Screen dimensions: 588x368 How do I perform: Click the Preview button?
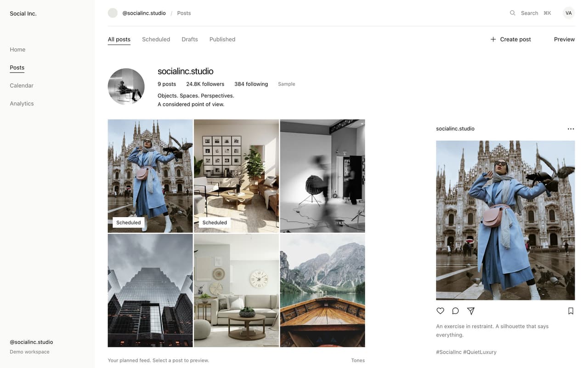pyautogui.click(x=564, y=39)
